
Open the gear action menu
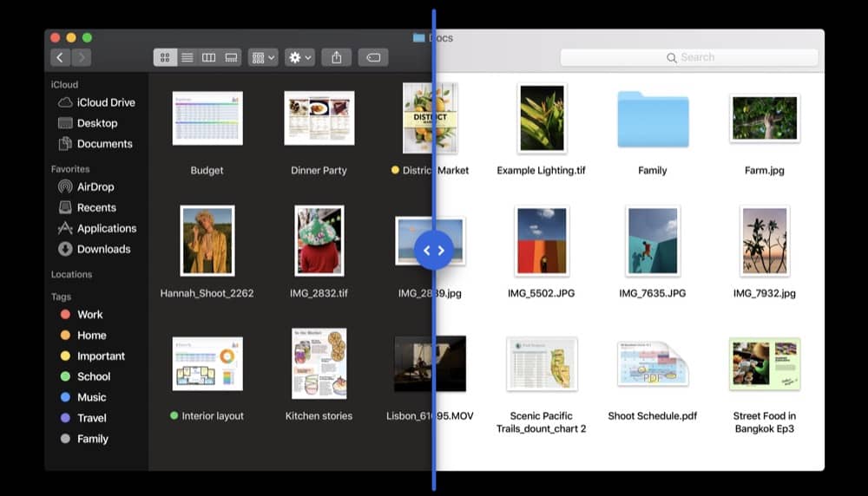(x=300, y=57)
